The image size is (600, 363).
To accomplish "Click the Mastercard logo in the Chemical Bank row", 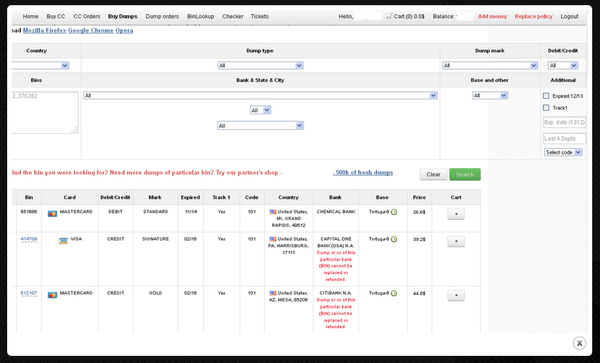I will point(52,213).
